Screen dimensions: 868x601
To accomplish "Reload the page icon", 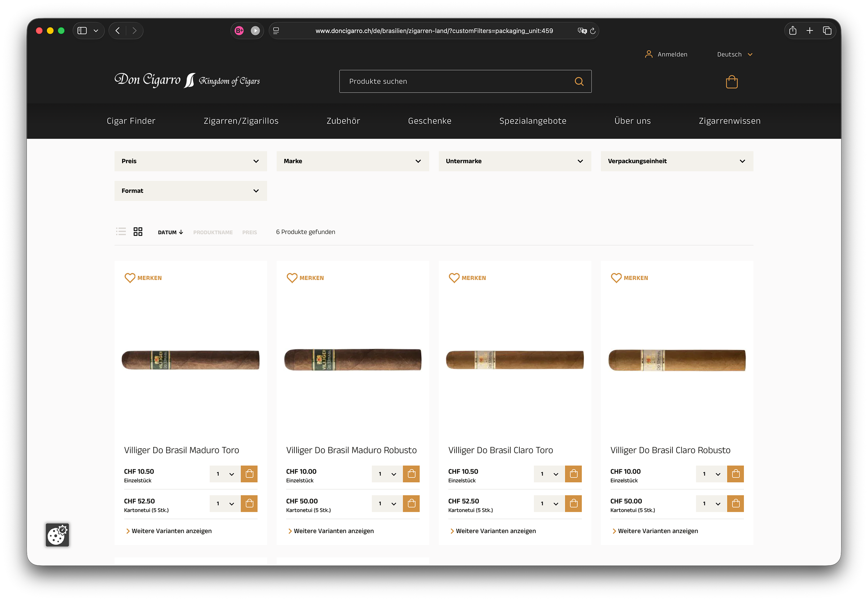I will tap(592, 31).
